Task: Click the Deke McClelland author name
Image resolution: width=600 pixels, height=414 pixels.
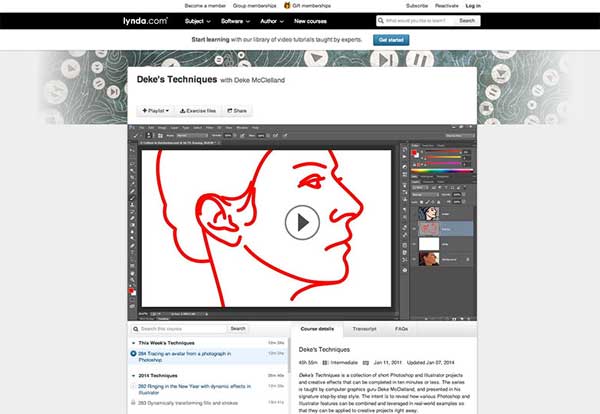Action: (x=259, y=80)
